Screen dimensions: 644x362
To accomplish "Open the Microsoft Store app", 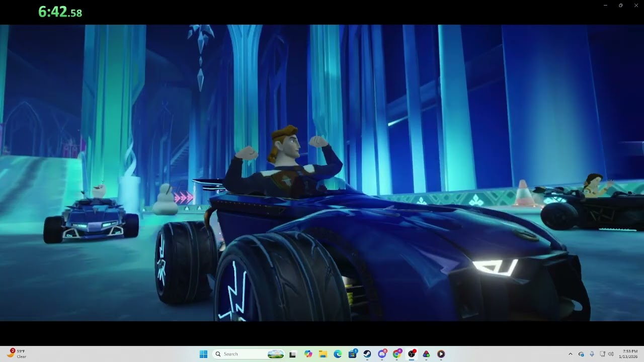I will tap(352, 354).
